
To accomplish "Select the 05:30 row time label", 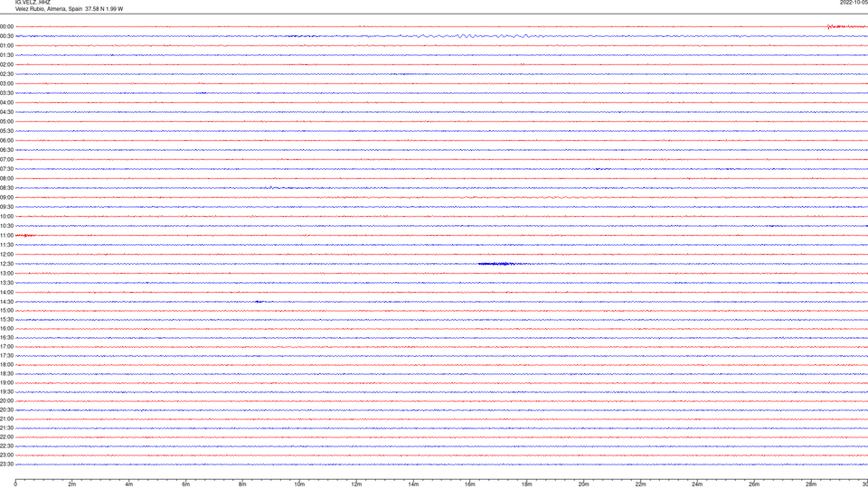I will [6, 131].
